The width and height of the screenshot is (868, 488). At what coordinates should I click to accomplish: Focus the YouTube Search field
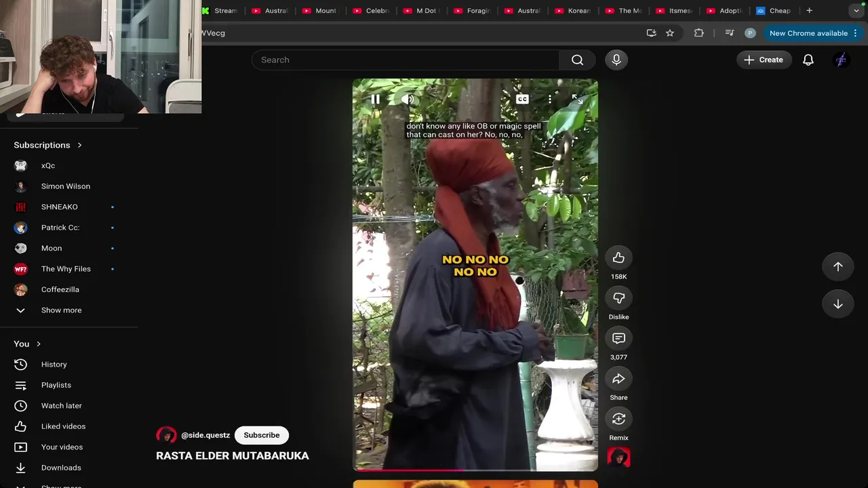[x=406, y=60]
